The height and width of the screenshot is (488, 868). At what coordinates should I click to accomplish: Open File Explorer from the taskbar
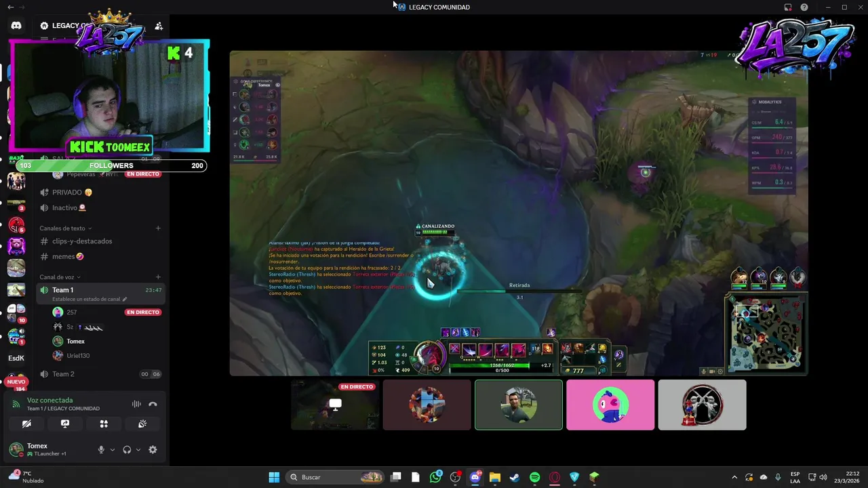495,477
